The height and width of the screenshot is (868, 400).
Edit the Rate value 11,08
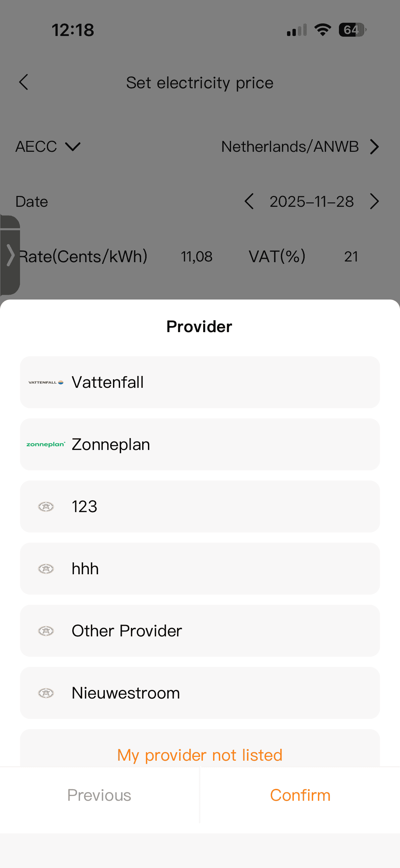(x=196, y=257)
